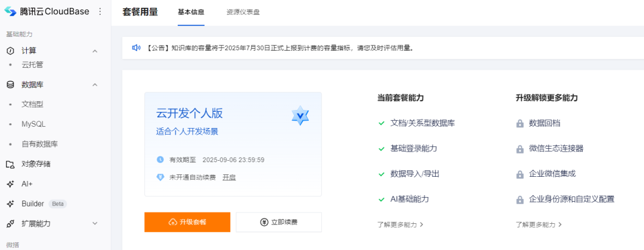Open 自有数据库 in the sidebar

click(x=39, y=144)
